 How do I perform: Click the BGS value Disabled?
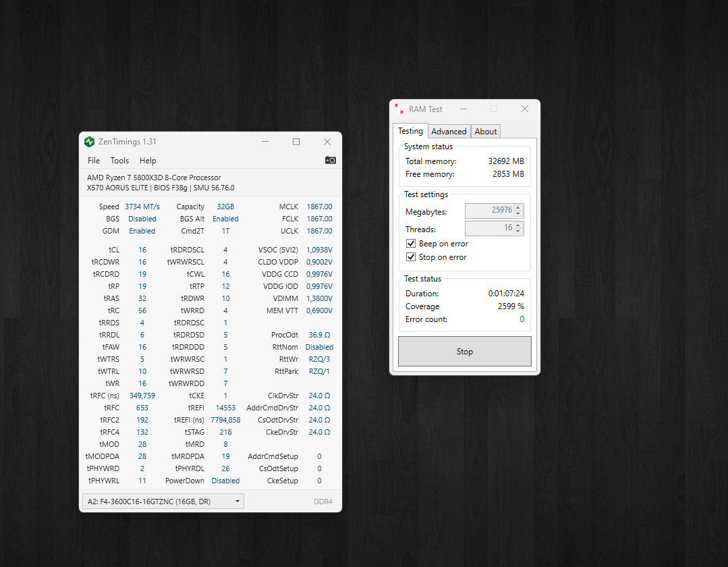click(x=142, y=219)
